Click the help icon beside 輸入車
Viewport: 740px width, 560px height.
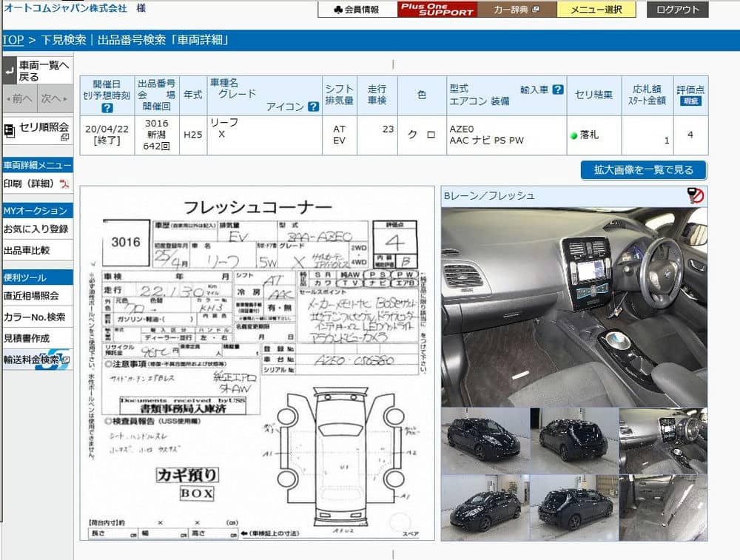[x=558, y=90]
